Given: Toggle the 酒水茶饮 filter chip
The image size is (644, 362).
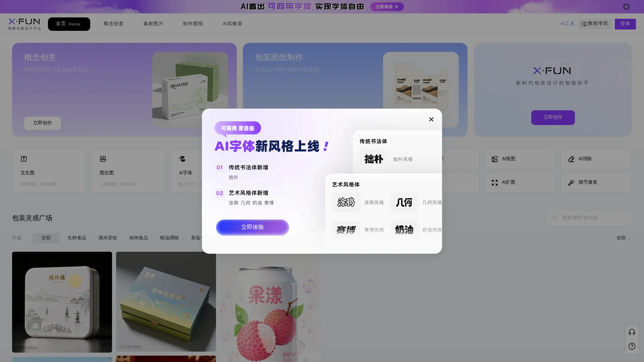Looking at the screenshot, I should [x=107, y=238].
